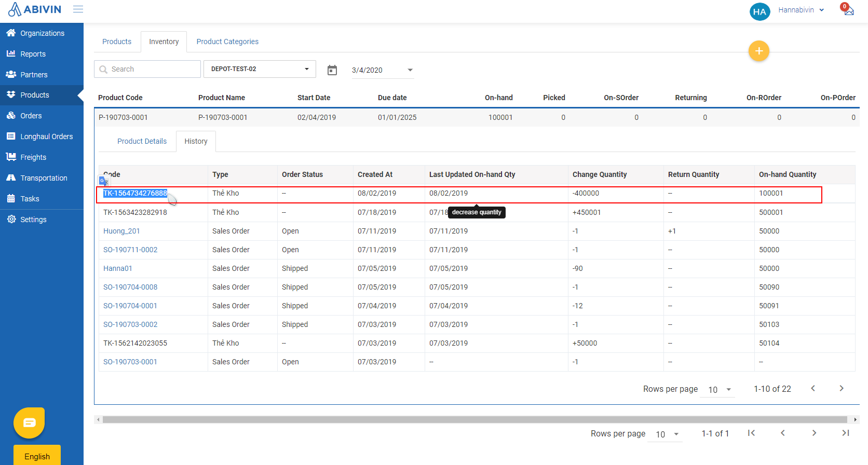
Task: Select the History tab
Action: (x=196, y=141)
